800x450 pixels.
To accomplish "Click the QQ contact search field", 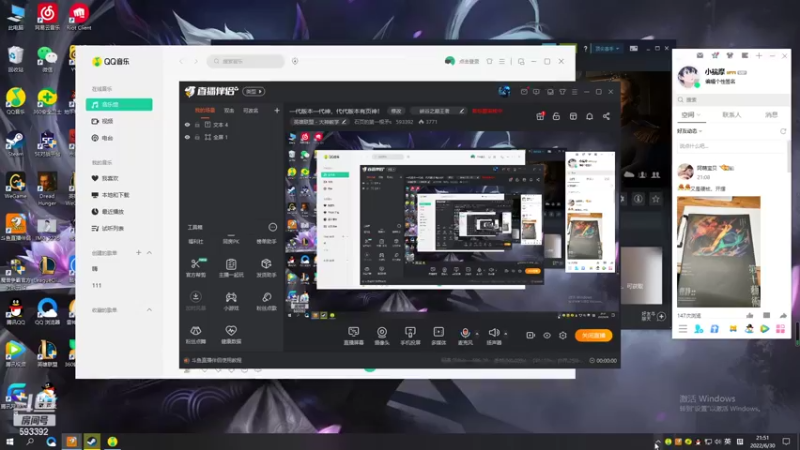I will click(732, 99).
